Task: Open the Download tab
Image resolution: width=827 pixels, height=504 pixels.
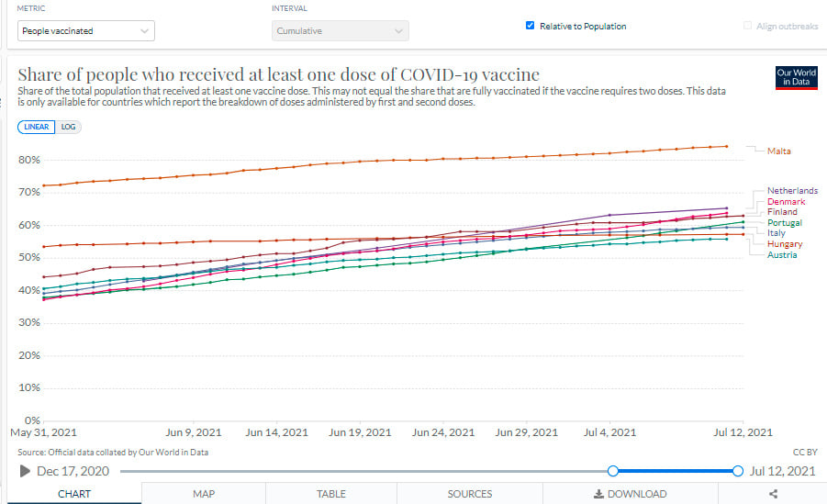Action: pos(630,494)
